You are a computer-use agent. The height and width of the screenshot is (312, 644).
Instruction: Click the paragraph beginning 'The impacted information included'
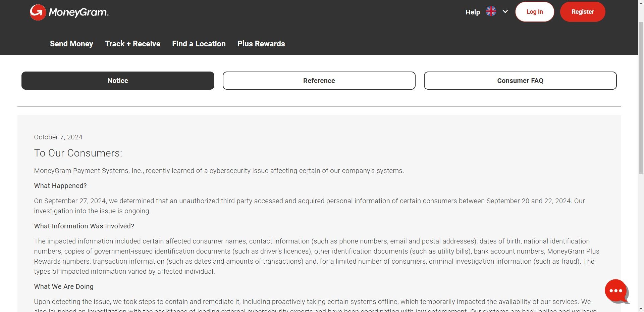point(317,256)
